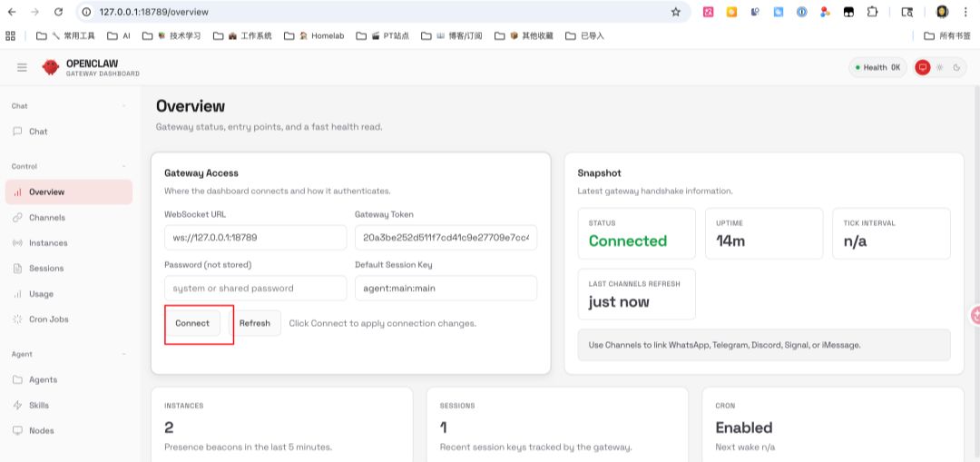Open Channels in the sidebar
Image resolution: width=980 pixels, height=462 pixels.
pyautogui.click(x=69, y=218)
